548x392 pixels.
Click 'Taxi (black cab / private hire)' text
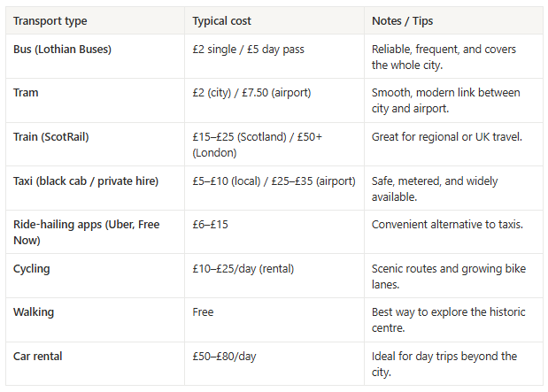[x=85, y=181]
